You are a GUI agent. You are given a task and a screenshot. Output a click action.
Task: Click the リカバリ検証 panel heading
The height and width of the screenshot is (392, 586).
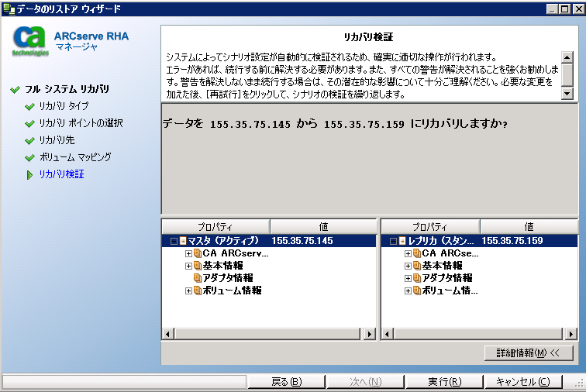pos(368,37)
